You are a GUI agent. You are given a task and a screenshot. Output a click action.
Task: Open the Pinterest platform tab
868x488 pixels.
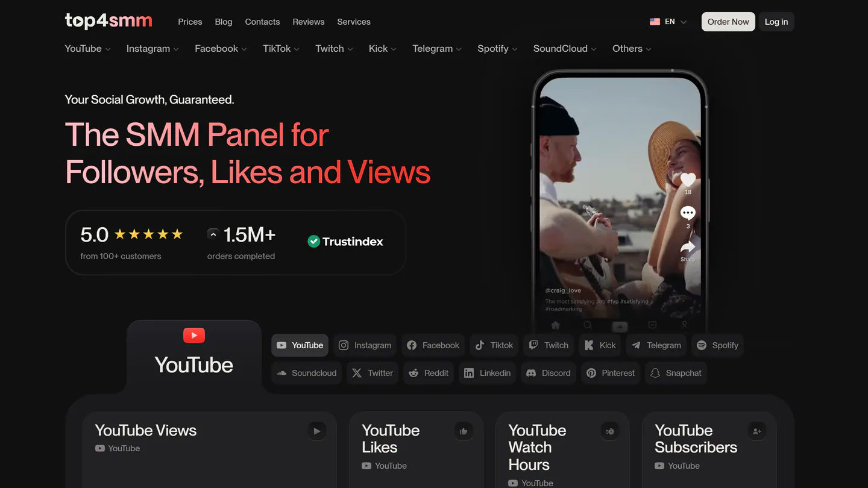tap(611, 373)
